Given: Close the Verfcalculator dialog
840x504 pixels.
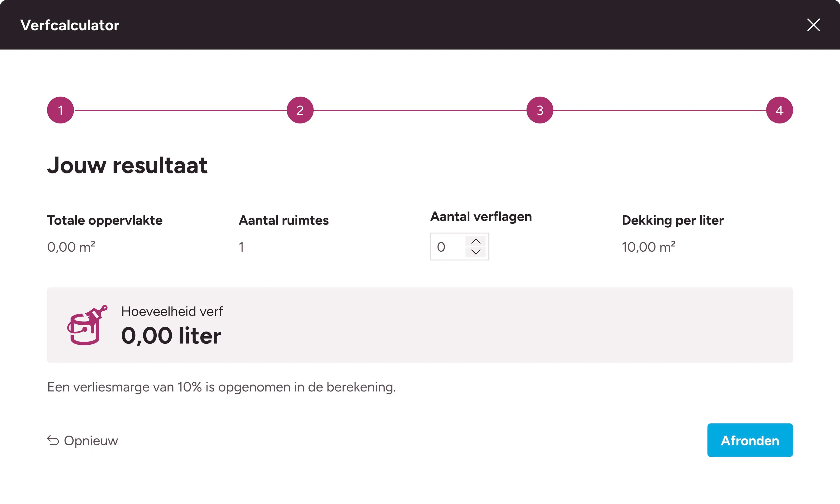Looking at the screenshot, I should [x=813, y=25].
